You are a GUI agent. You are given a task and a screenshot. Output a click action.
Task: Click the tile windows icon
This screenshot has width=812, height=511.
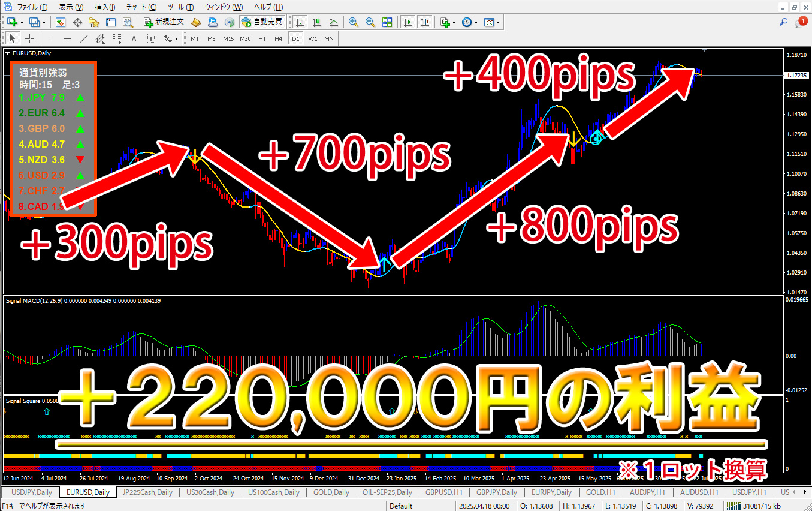(387, 22)
